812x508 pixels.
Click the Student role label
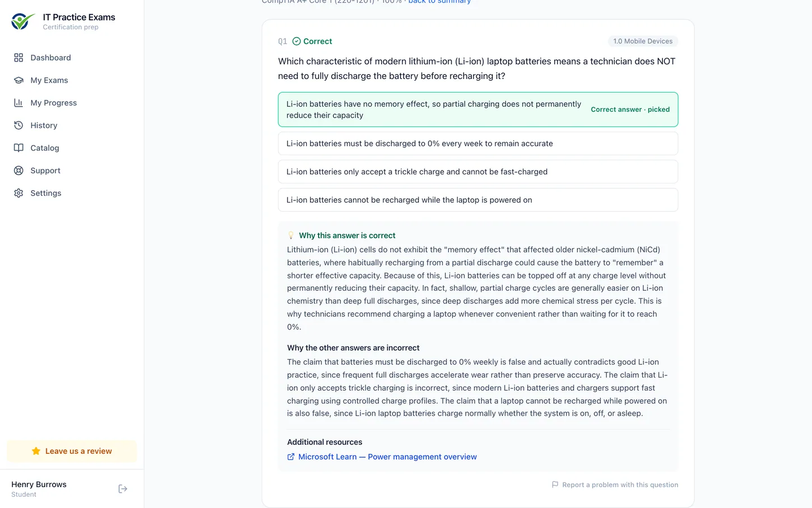click(x=24, y=494)
